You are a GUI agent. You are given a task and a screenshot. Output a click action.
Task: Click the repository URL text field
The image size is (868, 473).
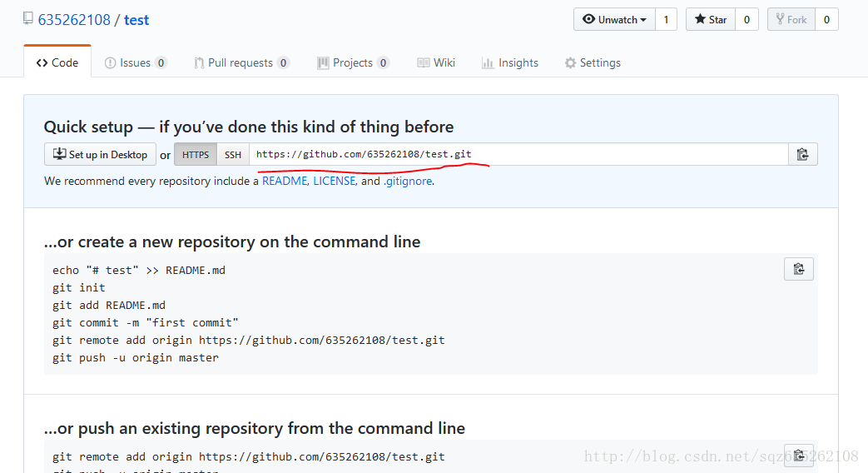[x=518, y=155]
